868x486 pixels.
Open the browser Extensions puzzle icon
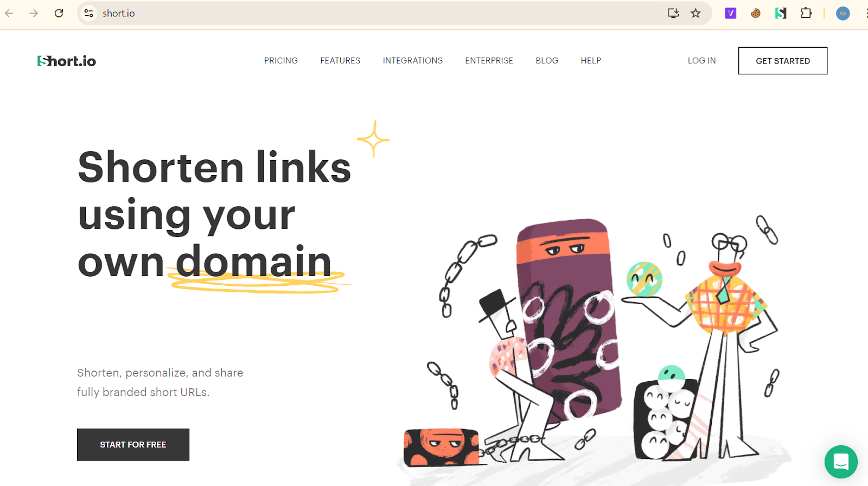pos(806,13)
